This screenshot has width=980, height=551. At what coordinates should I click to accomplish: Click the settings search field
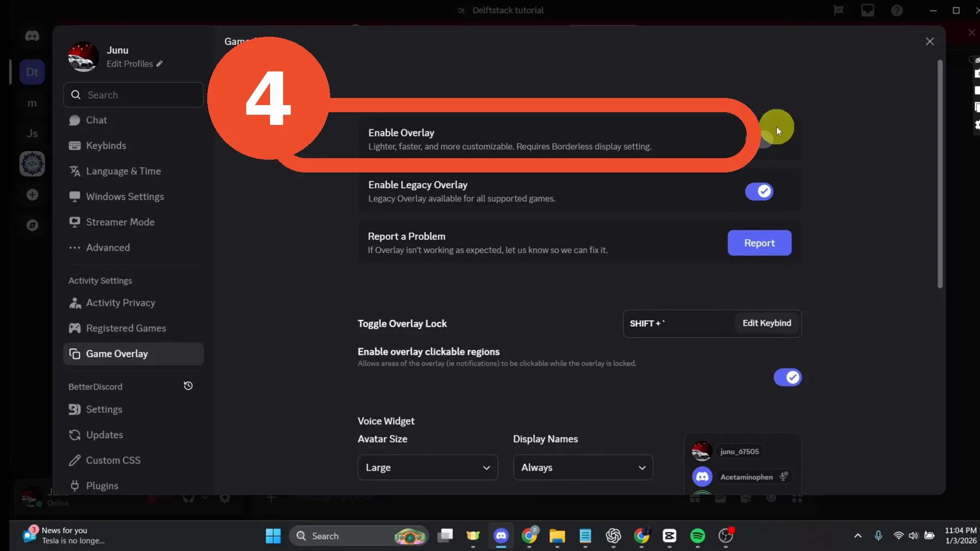[x=133, y=95]
